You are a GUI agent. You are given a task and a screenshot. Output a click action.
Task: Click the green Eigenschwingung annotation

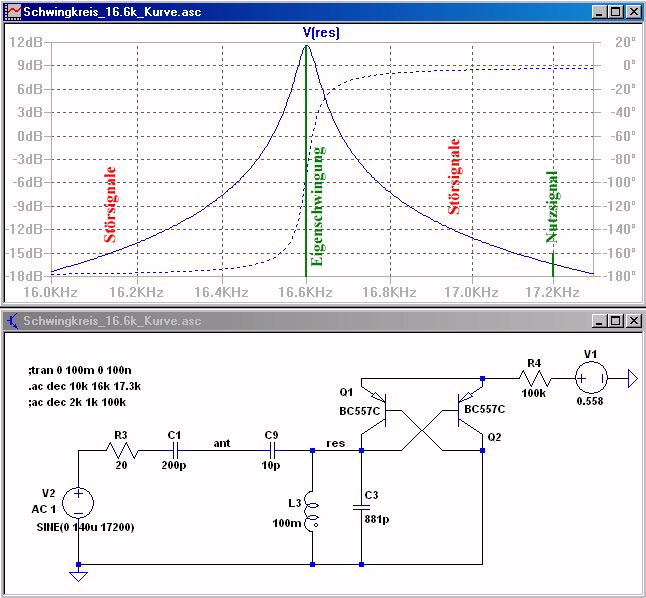tap(318, 206)
